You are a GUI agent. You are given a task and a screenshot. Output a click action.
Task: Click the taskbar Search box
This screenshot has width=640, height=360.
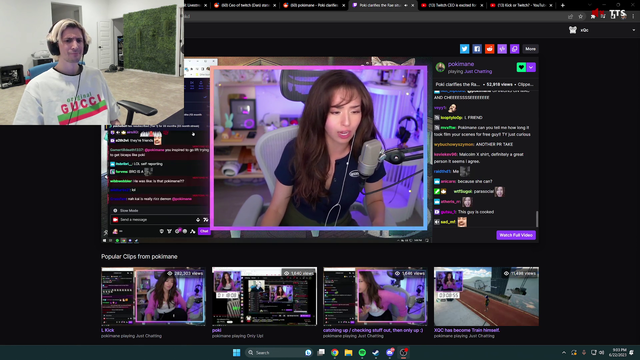(x=279, y=353)
